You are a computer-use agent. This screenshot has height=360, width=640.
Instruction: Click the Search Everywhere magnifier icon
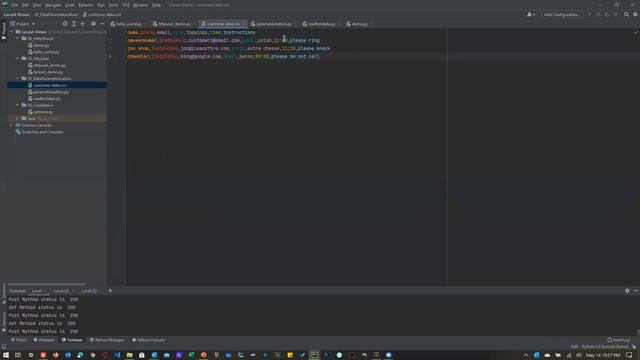click(x=627, y=14)
